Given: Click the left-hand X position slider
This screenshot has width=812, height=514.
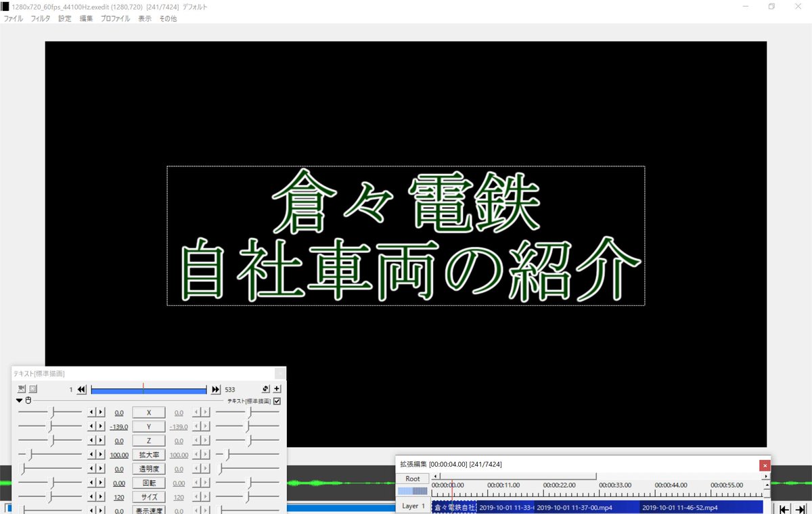Looking at the screenshot, I should (49, 413).
